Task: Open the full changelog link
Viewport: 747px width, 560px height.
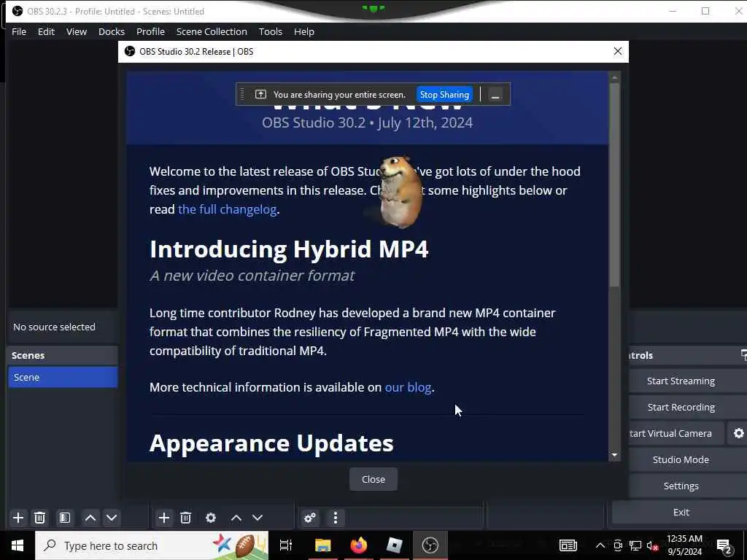Action: [x=228, y=209]
